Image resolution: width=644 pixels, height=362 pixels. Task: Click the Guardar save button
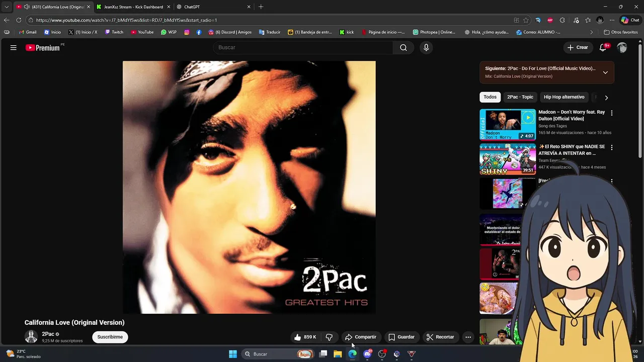[401, 337]
